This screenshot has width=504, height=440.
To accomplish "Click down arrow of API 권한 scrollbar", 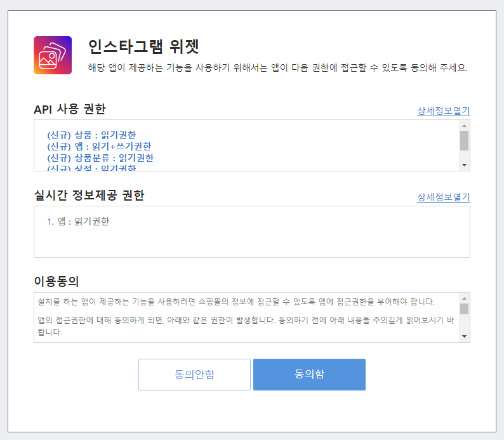I will pyautogui.click(x=464, y=165).
